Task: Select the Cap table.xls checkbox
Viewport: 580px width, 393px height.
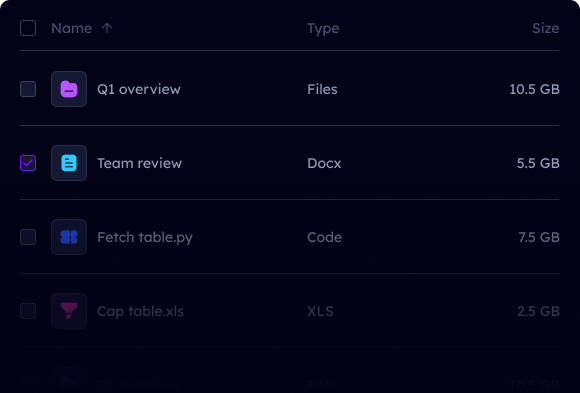Action: pos(28,311)
